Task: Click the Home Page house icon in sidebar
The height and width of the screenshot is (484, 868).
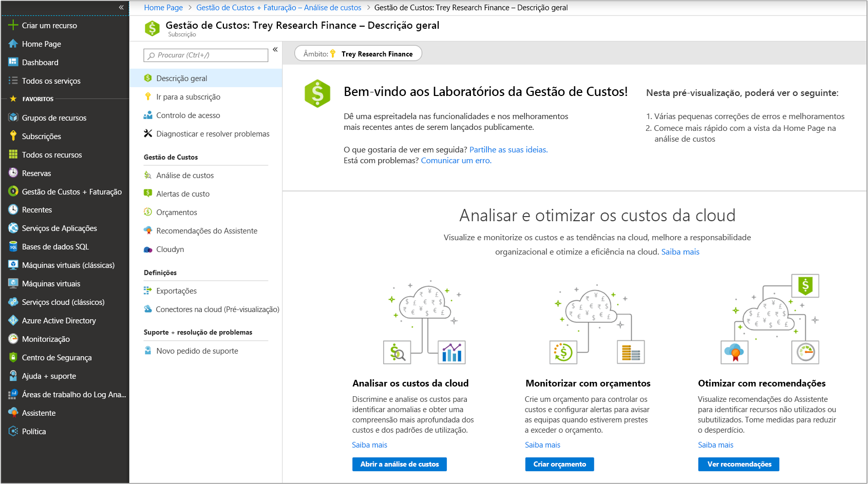Action: [x=13, y=44]
